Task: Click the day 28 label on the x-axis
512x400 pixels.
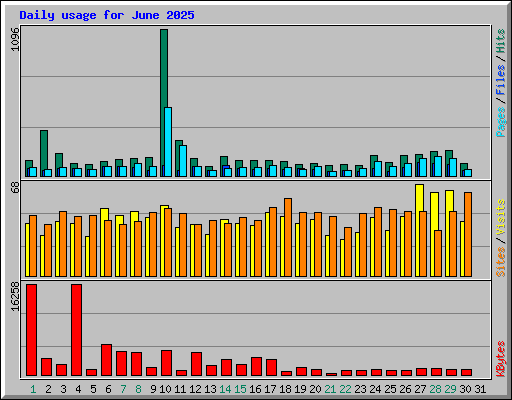Action: pyautogui.click(x=435, y=389)
